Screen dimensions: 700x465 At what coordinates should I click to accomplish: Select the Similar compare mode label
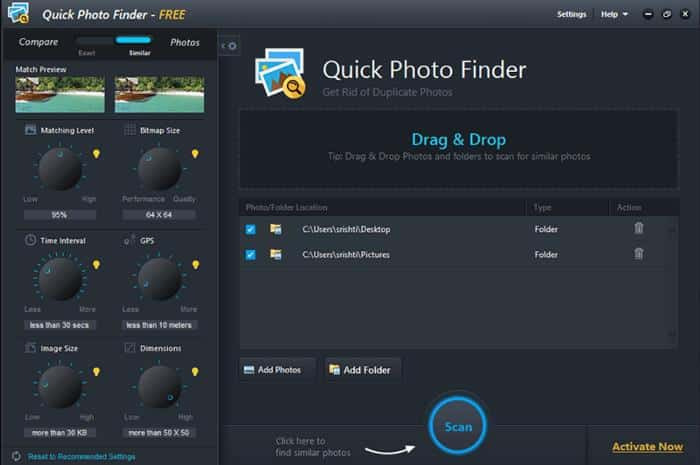(140, 53)
